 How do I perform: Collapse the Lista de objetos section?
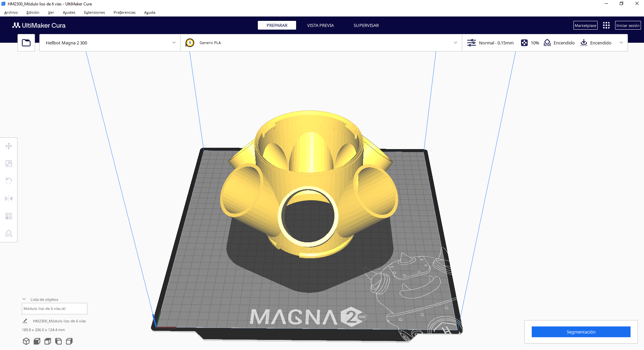(24, 299)
